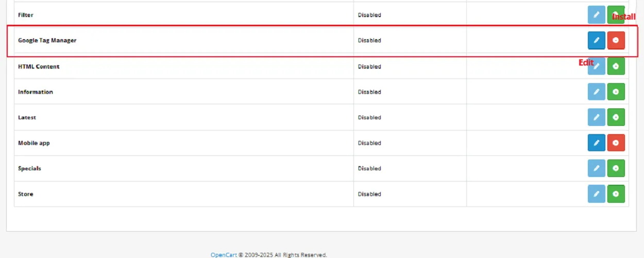This screenshot has width=644, height=258.
Task: Open the OpenCart footer link
Action: [x=224, y=255]
